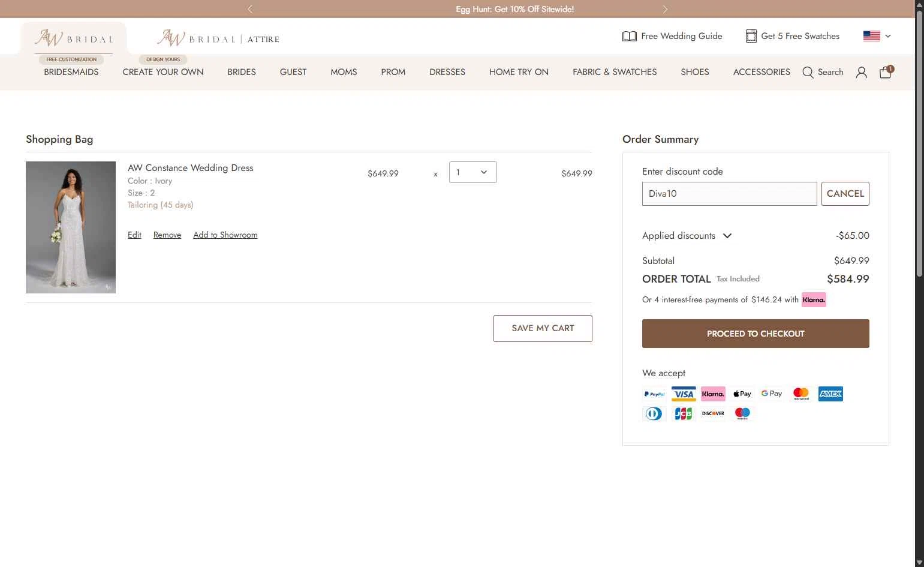
Task: Click the JCB payment icon
Action: 684,413
